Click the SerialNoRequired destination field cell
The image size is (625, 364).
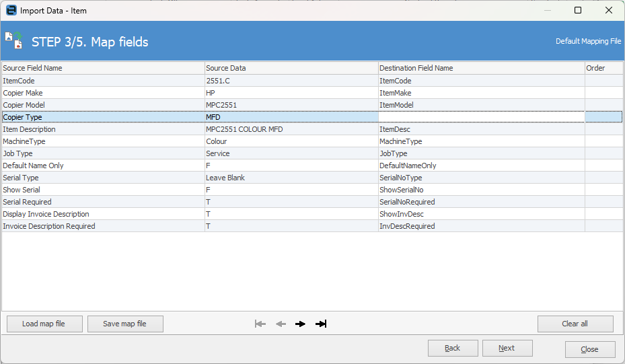482,202
